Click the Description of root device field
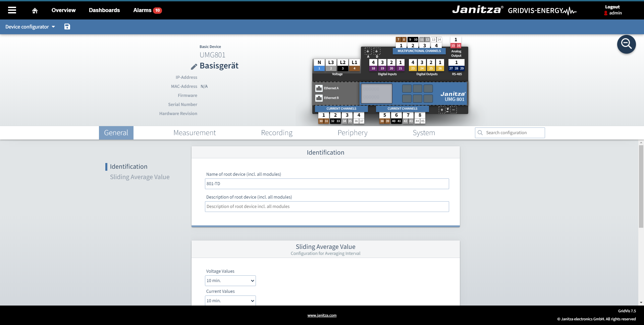The height and width of the screenshot is (325, 644). click(327, 207)
